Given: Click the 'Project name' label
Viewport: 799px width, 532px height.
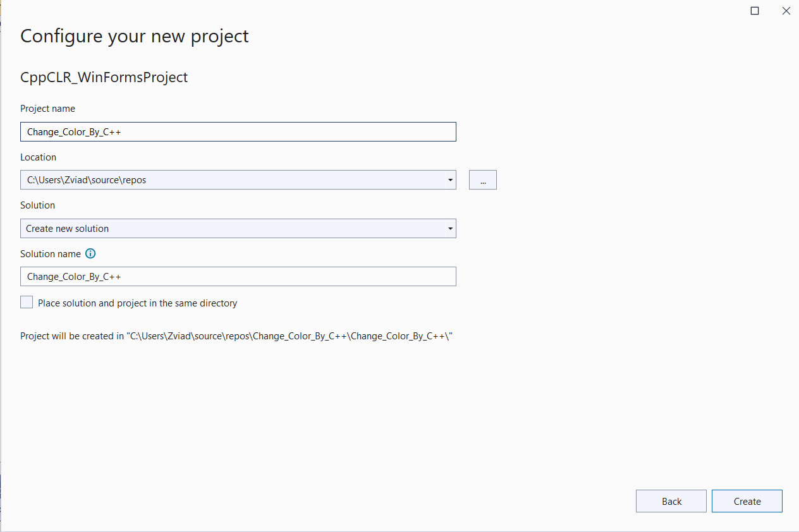Looking at the screenshot, I should 47,109.
